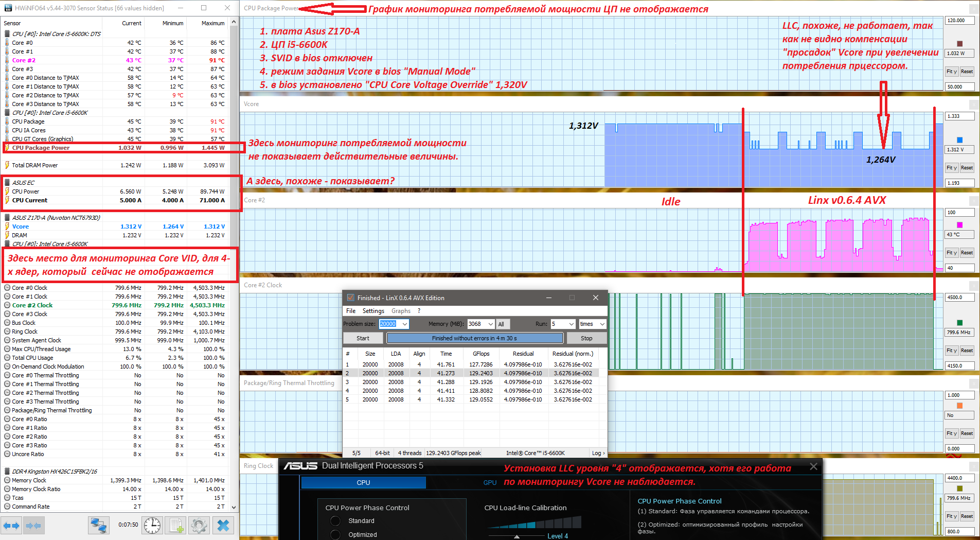Click Fit y on CPU Package Power graph
The width and height of the screenshot is (980, 540).
(x=951, y=72)
